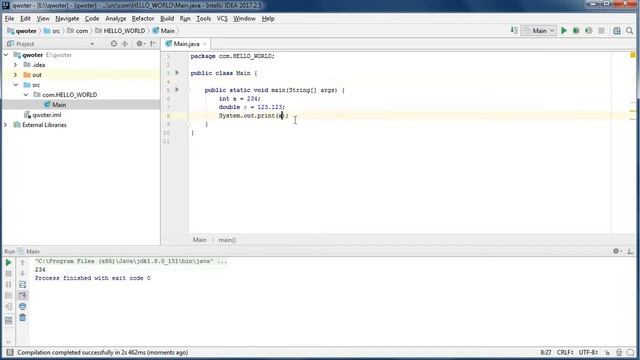The image size is (640, 360).
Task: Rerun Main in the Run panel
Action: pyautogui.click(x=9, y=262)
